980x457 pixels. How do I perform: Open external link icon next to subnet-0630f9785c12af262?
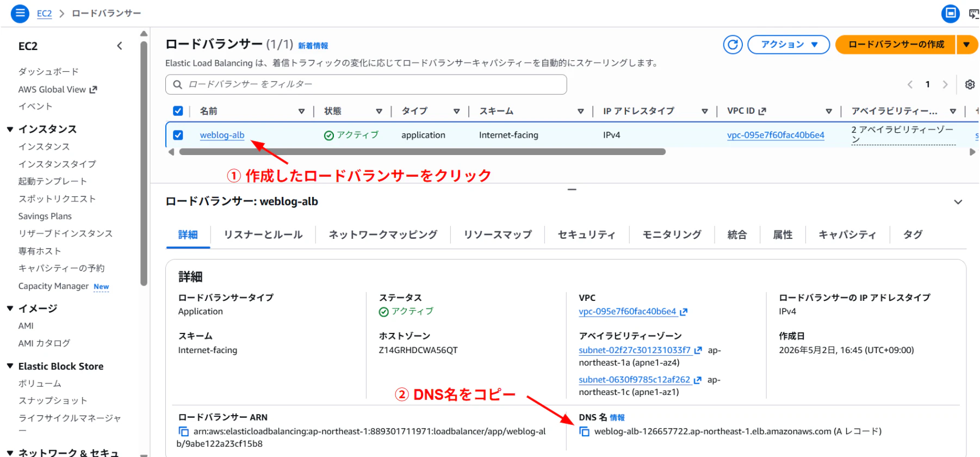click(x=697, y=380)
